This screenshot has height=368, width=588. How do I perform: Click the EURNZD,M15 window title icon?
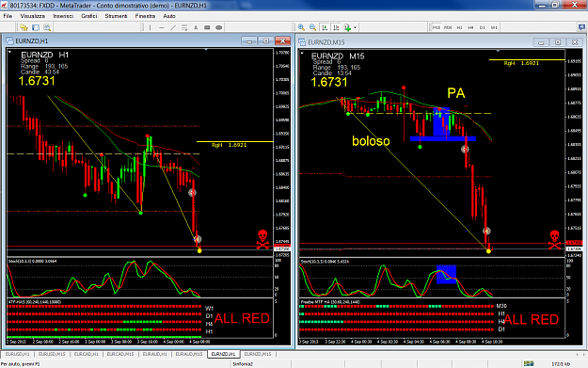tap(302, 42)
